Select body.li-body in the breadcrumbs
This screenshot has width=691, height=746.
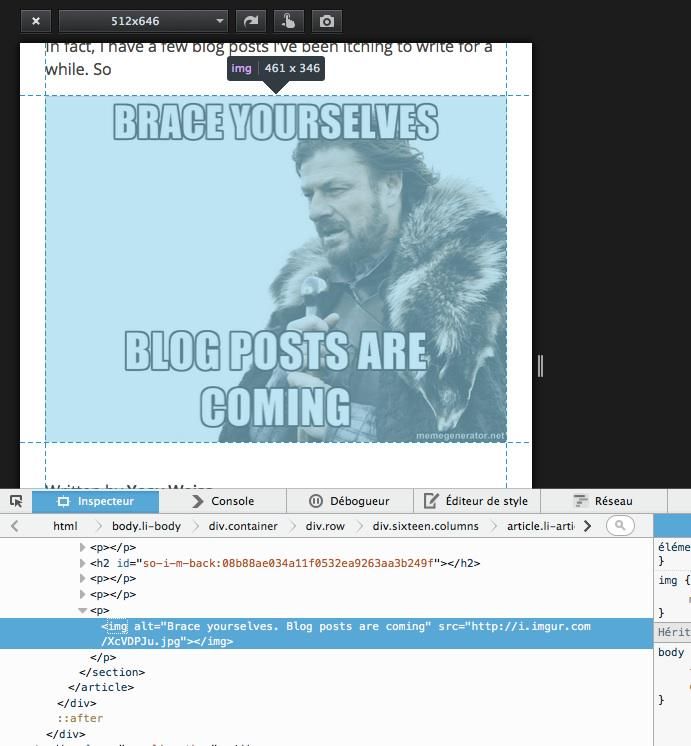146,526
